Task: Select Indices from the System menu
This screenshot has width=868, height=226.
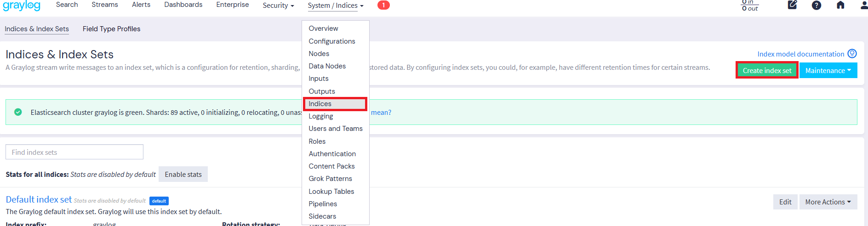Action: tap(320, 104)
